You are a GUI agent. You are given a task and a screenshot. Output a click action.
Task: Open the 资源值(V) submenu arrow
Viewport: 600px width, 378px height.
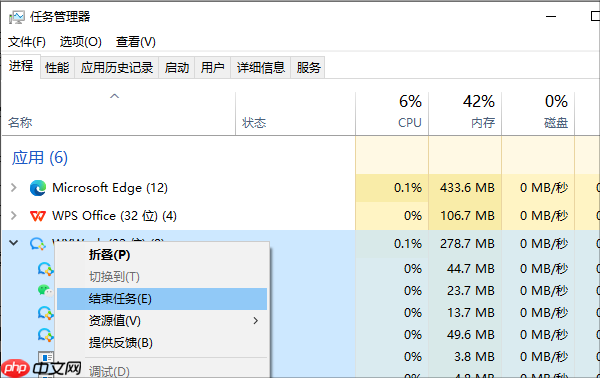click(x=256, y=321)
